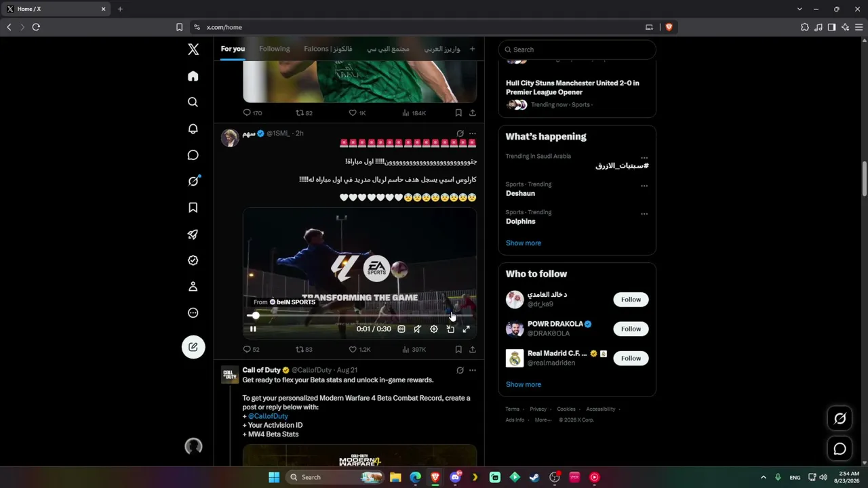Open options for the سبتيات_الازرق# trend
The image size is (868, 488).
click(644, 158)
